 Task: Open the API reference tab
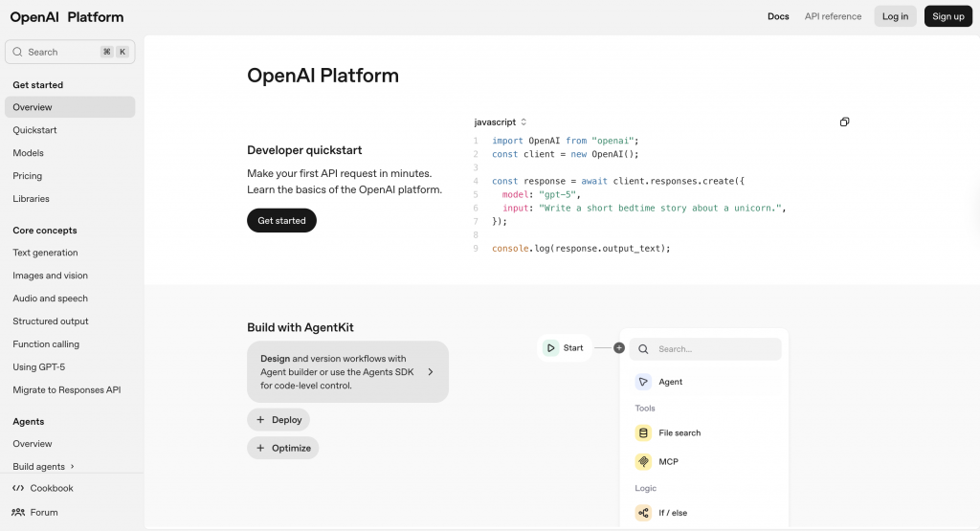(x=833, y=16)
